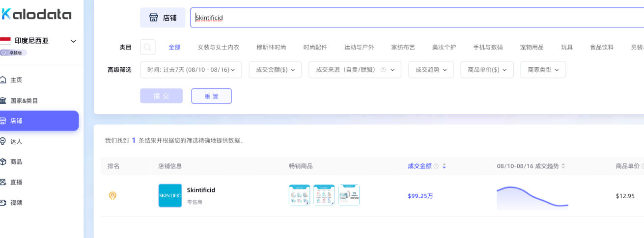Click the 店铺 shop icon in sidebar
The image size is (644, 238).
pos(3,121)
